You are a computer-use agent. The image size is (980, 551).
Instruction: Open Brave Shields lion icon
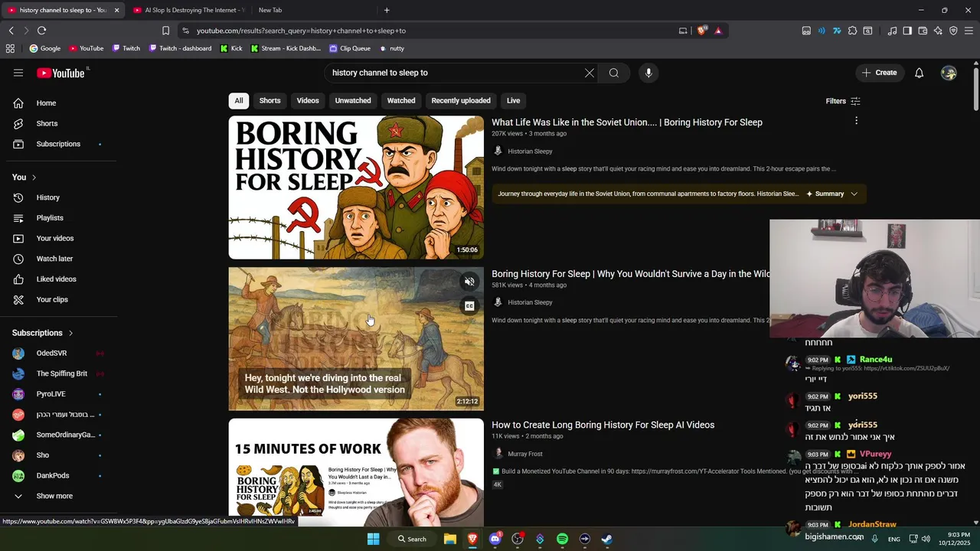pyautogui.click(x=701, y=31)
